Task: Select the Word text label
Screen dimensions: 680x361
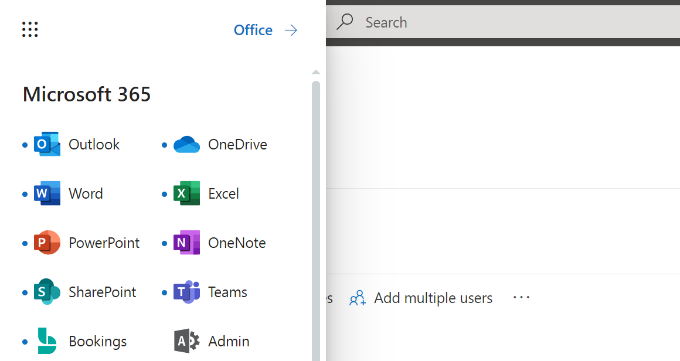Action: click(x=86, y=194)
